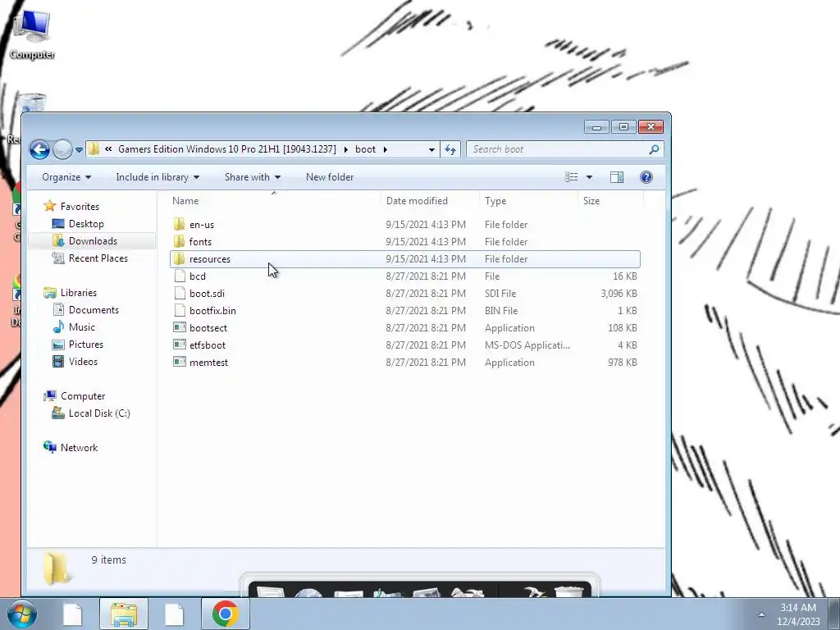
Task: Open the blank taskbar icon beside Chrome
Action: [x=174, y=614]
